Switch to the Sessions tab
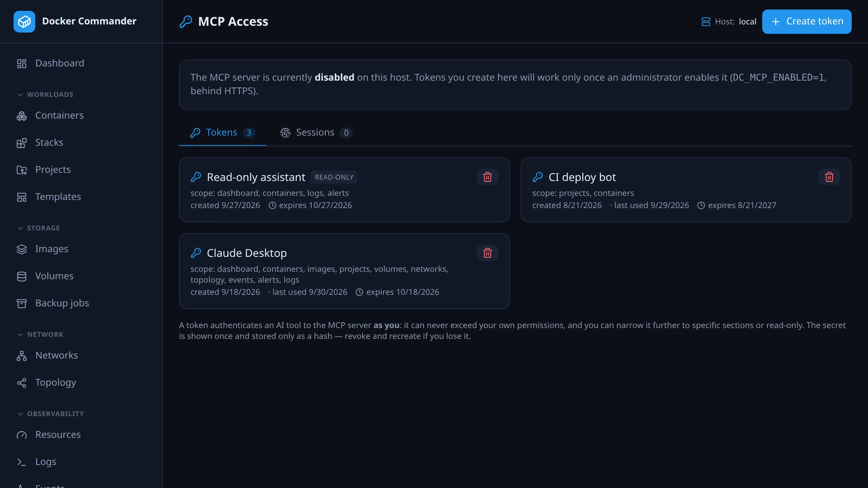 click(316, 133)
